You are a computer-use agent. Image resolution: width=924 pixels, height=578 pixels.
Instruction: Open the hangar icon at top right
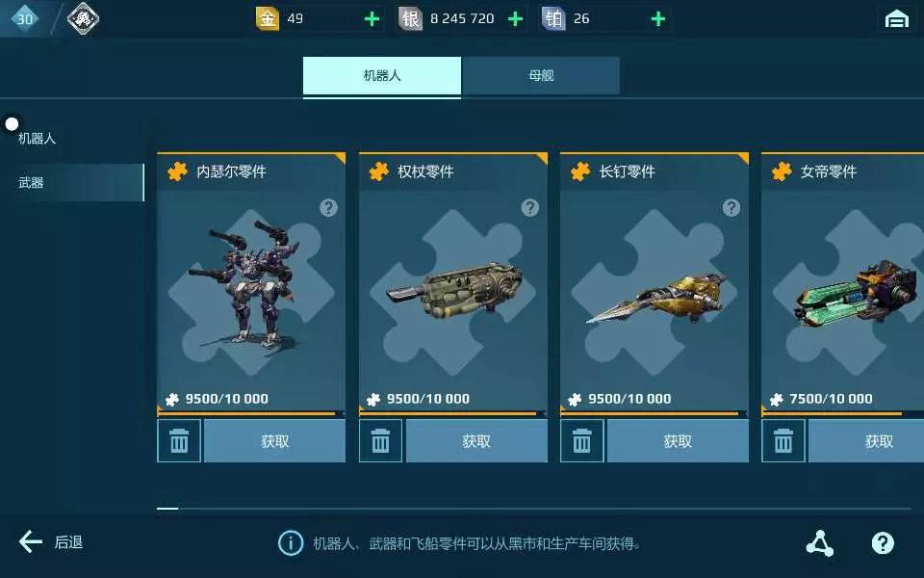pos(896,19)
